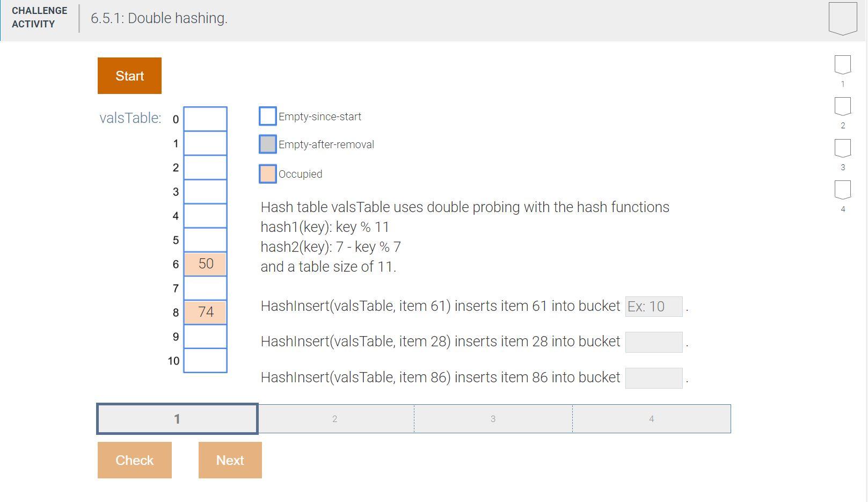Select the highlighted step 1 tab
This screenshot has width=868, height=502.
tap(177, 418)
